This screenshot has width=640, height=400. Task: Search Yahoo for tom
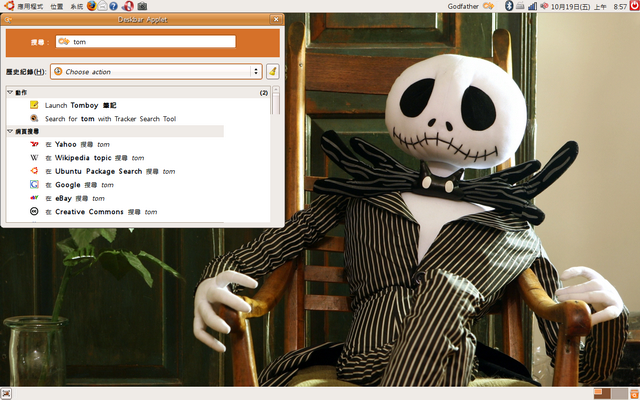[78, 144]
